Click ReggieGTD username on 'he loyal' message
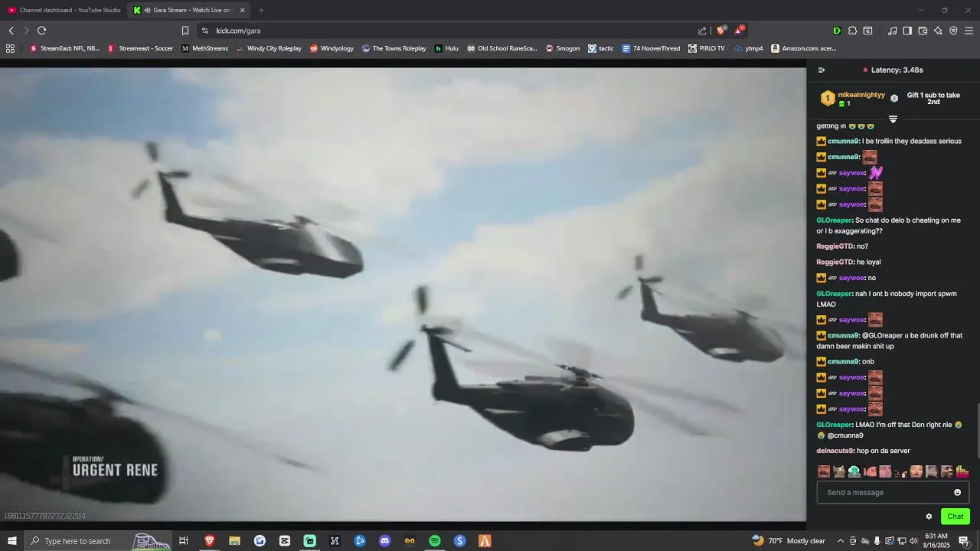Screen dimensions: 980x551 coord(835,262)
